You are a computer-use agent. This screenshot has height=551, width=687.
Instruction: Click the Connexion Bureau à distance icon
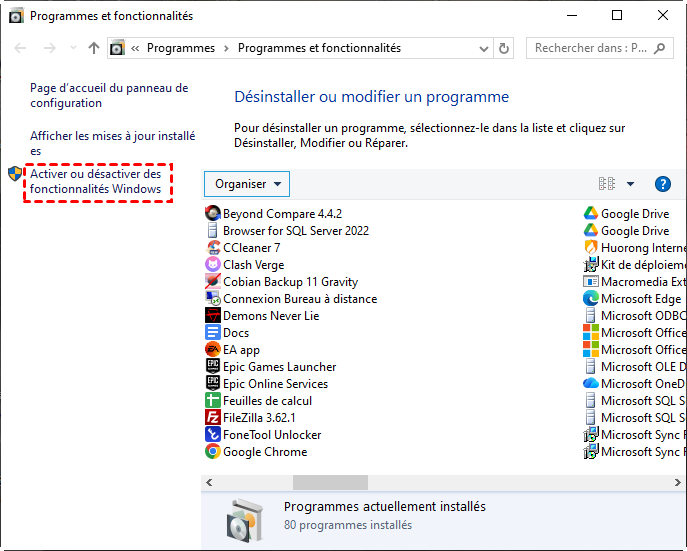pos(212,298)
